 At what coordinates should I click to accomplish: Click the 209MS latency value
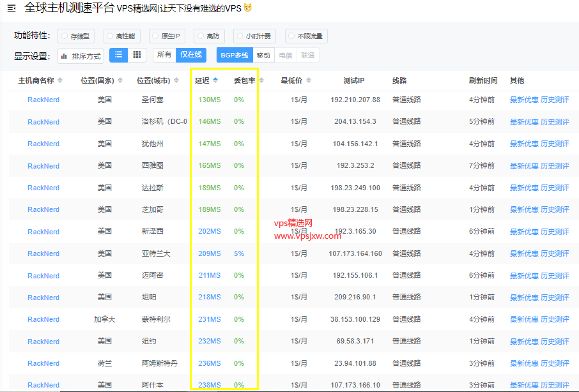click(210, 253)
